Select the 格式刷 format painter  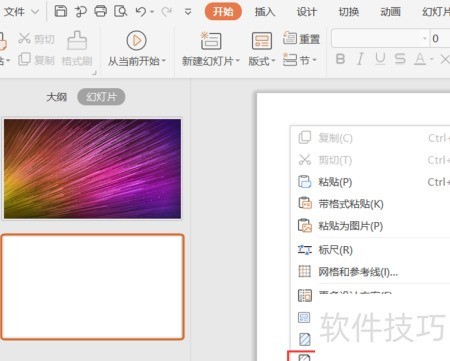coord(77,49)
